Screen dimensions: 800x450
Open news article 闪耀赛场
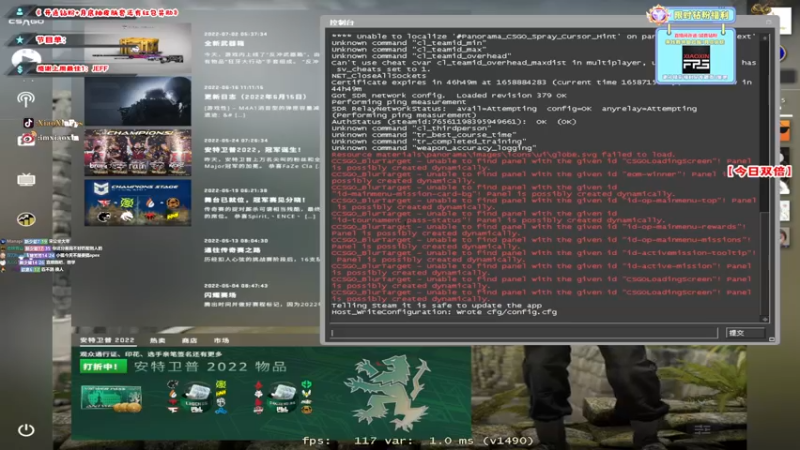click(220, 295)
